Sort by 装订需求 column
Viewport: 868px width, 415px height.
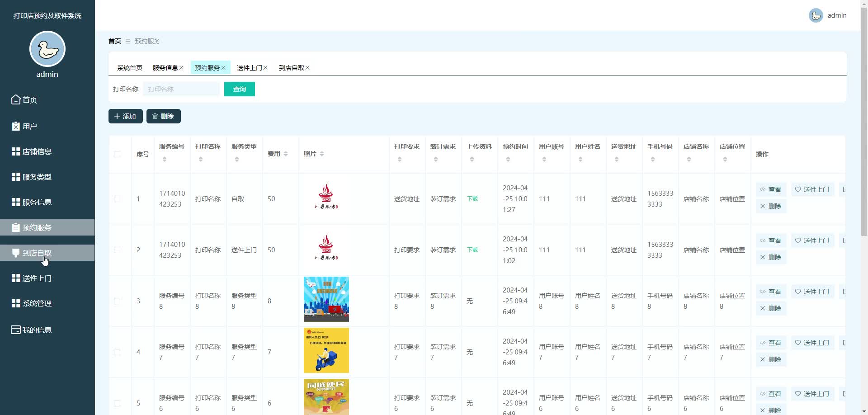[436, 159]
